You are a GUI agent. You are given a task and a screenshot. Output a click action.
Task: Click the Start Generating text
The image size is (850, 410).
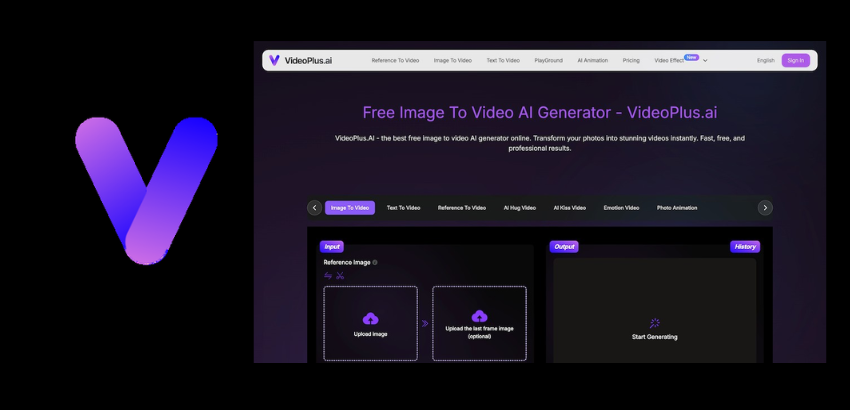coord(655,337)
